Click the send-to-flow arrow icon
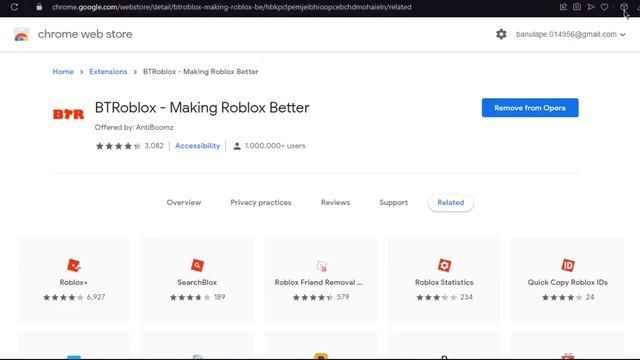The height and width of the screenshot is (360, 640). (591, 7)
